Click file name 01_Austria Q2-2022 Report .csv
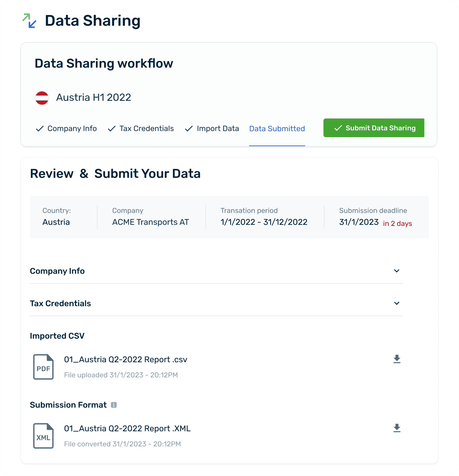Viewport: 459px width, 476px height. tap(126, 360)
